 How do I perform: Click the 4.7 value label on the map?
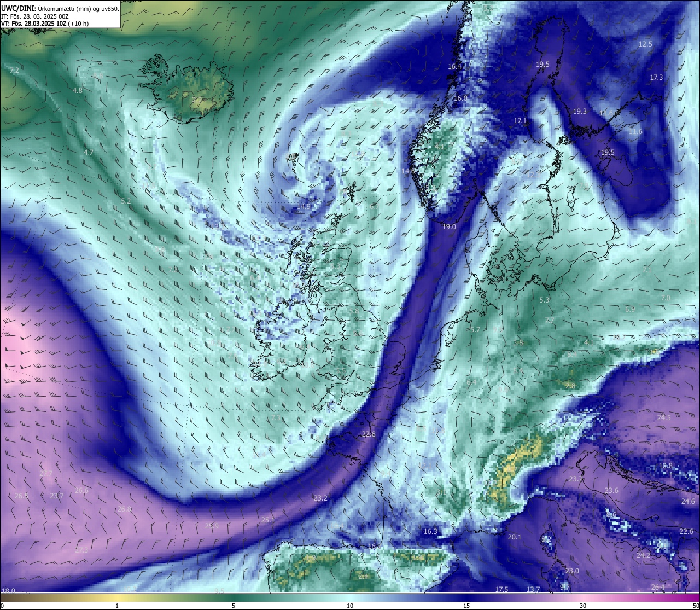tap(89, 153)
